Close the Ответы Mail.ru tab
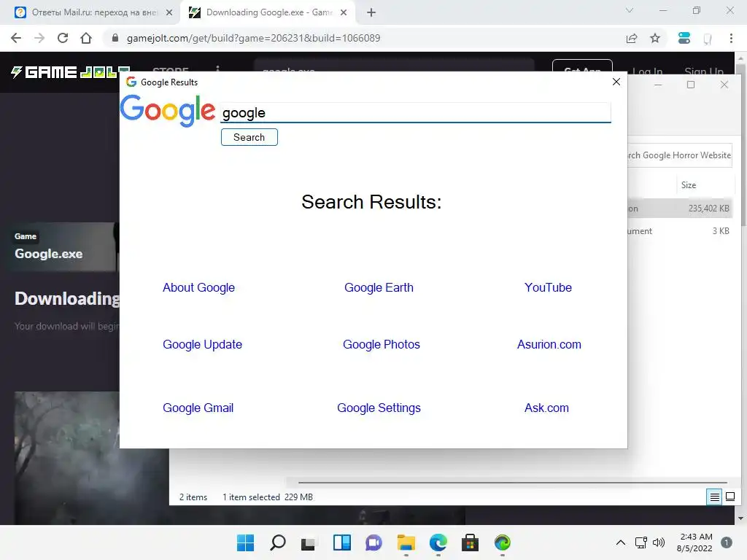Viewport: 747px width, 560px height. (169, 12)
